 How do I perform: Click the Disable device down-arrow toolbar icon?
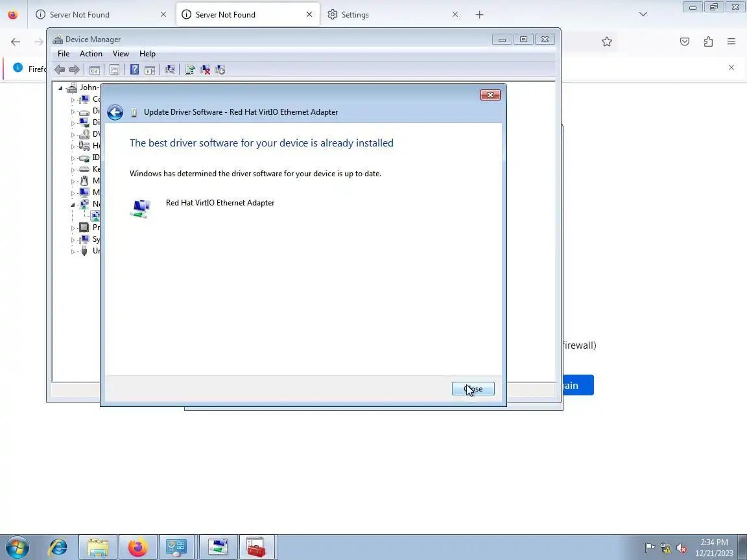click(220, 70)
